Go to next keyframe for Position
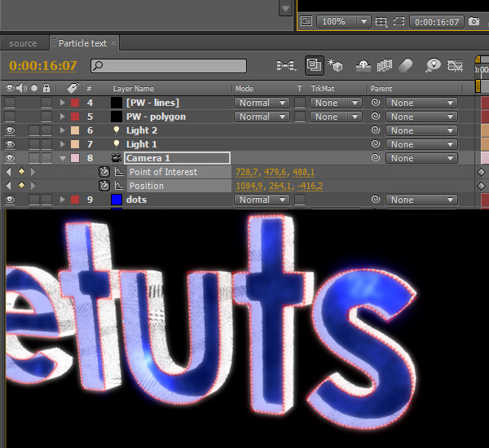Viewport: 489px width, 448px height. coord(33,185)
